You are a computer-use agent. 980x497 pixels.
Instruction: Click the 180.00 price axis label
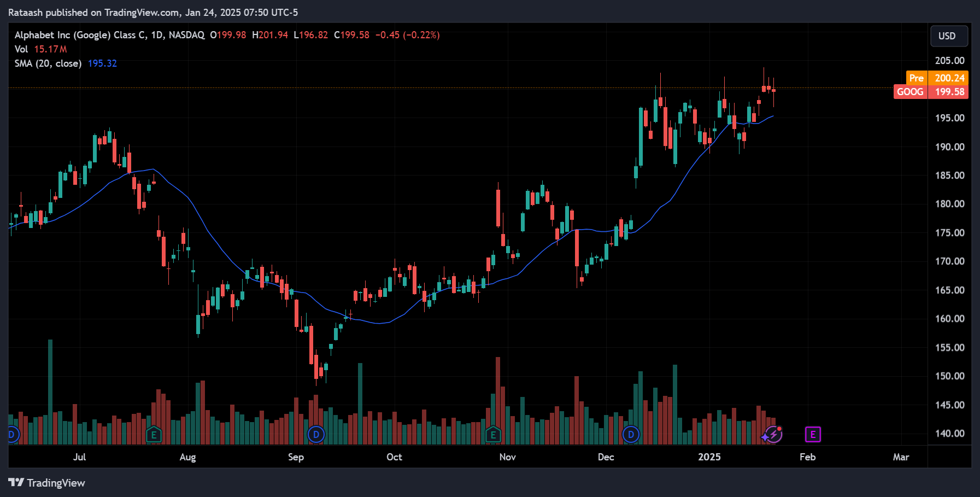[949, 204]
